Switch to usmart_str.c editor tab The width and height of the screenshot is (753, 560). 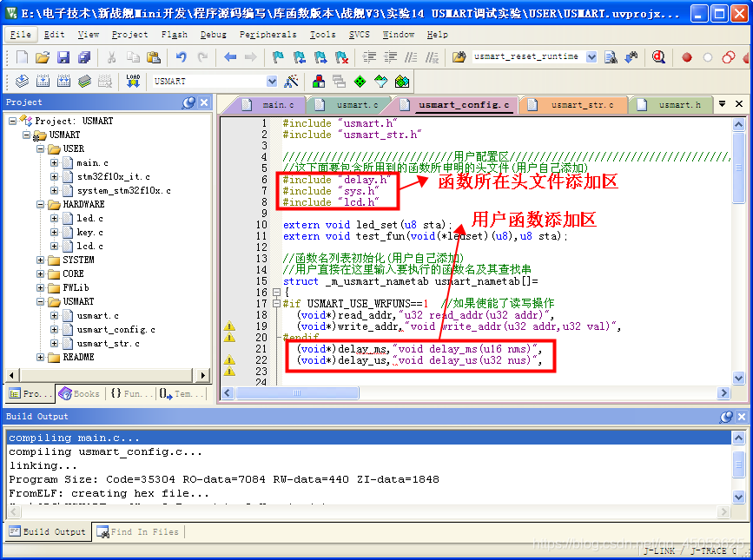coord(575,104)
